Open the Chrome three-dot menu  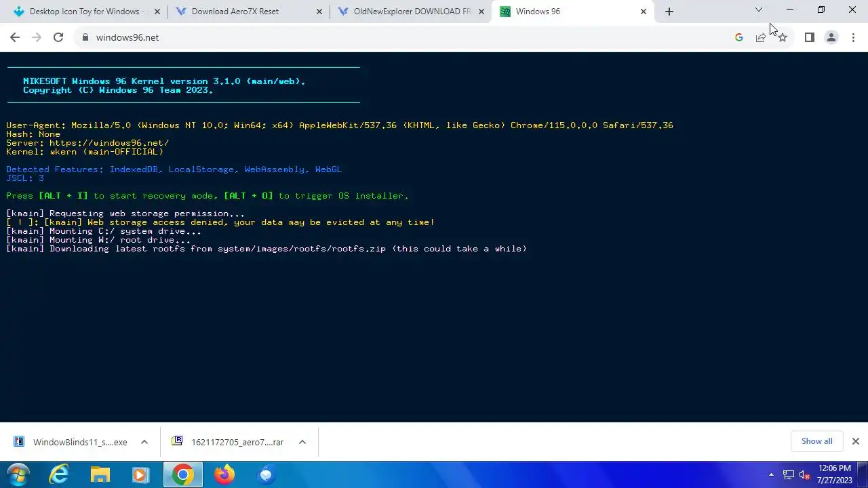coord(852,37)
